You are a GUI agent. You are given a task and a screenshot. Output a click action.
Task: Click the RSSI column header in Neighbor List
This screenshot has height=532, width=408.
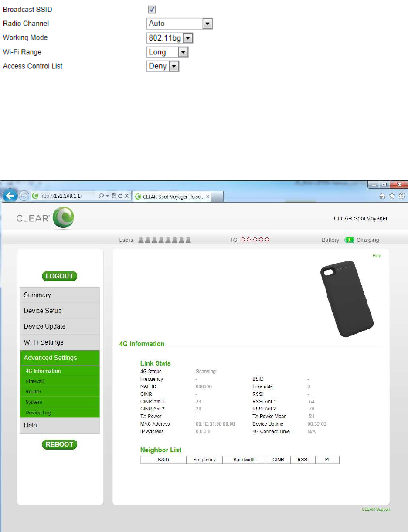(x=303, y=460)
